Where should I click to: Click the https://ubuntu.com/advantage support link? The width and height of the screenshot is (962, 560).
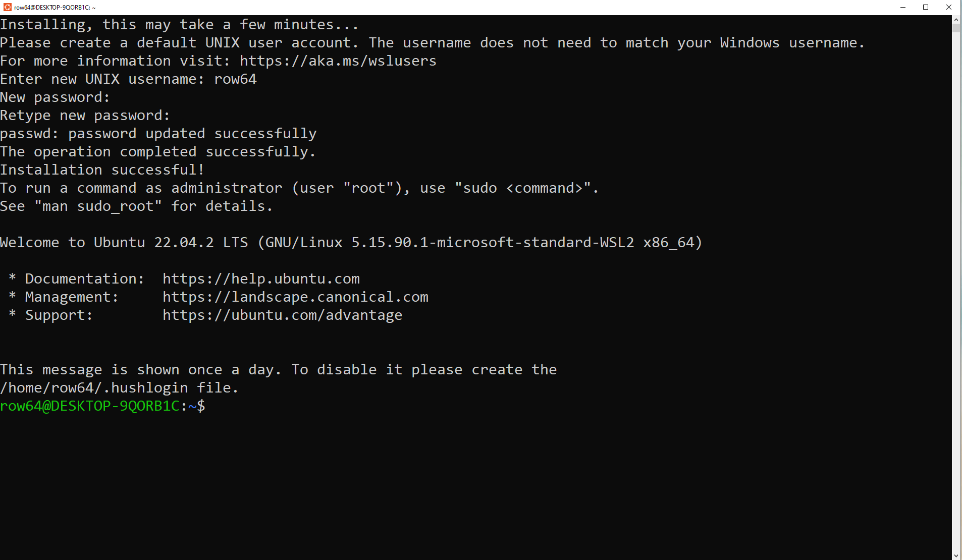[282, 315]
